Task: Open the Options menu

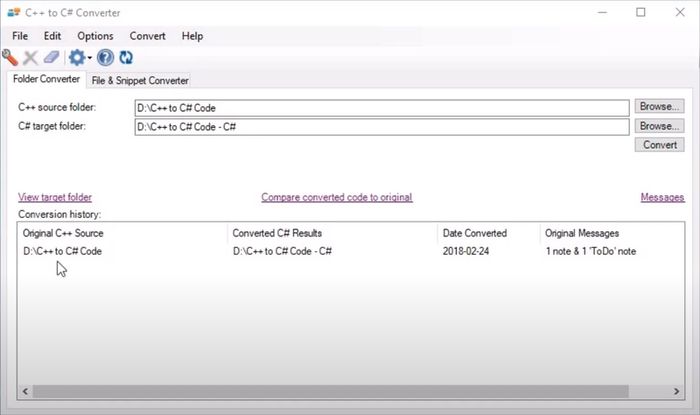Action: [x=95, y=36]
